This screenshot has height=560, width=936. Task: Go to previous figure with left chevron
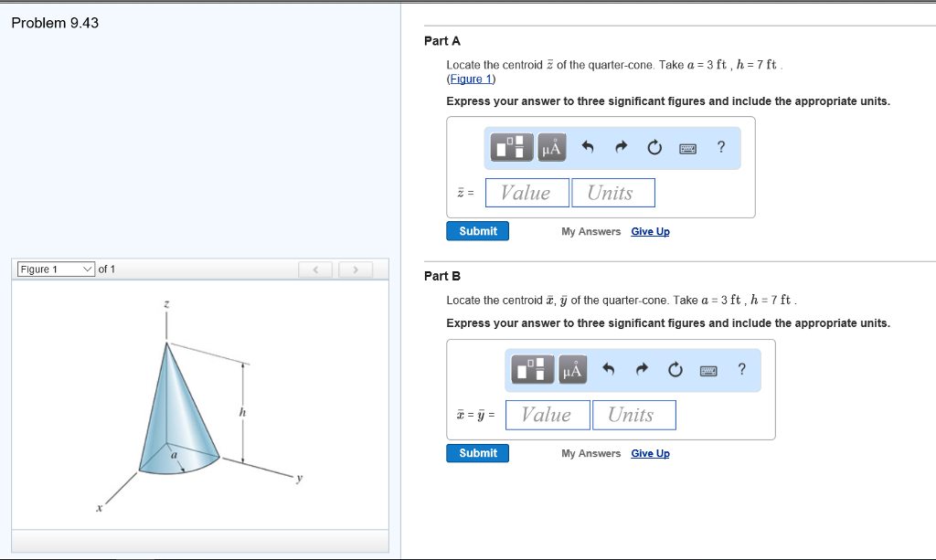[315, 269]
